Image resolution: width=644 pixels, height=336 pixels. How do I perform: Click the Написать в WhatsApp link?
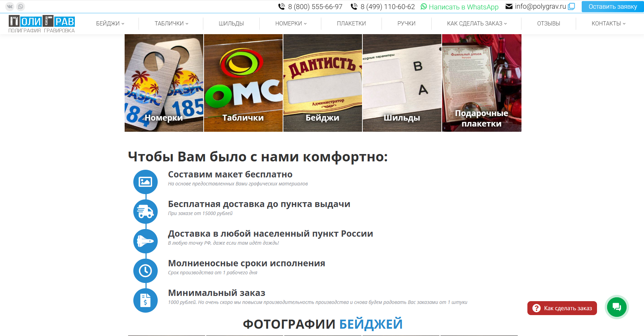pos(464,7)
